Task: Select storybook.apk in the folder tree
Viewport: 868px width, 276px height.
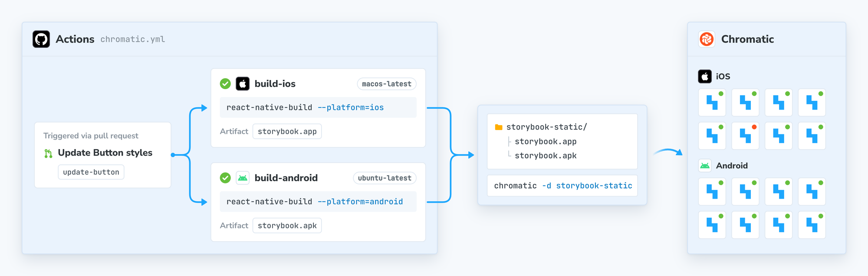Action: [546, 156]
